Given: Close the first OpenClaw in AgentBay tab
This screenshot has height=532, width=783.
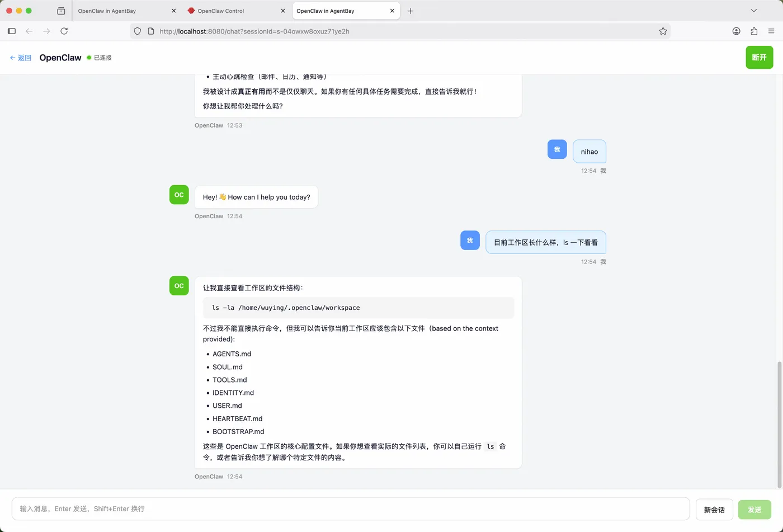Looking at the screenshot, I should [173, 11].
